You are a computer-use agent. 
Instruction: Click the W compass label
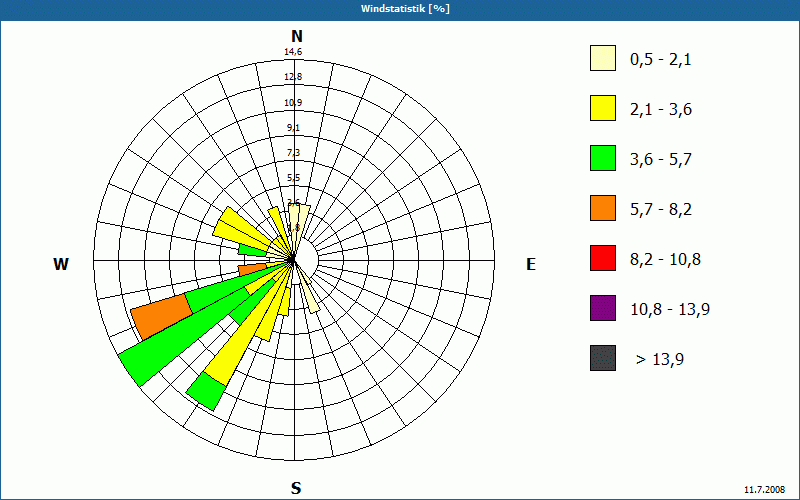tap(61, 264)
